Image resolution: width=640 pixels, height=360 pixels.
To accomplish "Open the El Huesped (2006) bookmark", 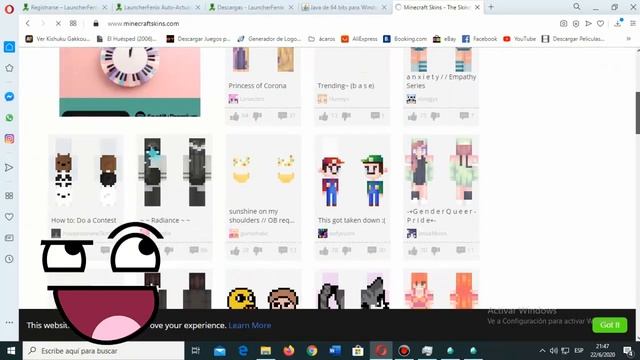I will click(x=127, y=39).
